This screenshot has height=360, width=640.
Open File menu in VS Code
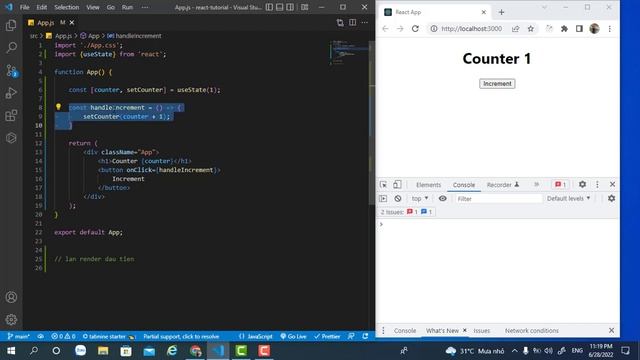pos(24,7)
